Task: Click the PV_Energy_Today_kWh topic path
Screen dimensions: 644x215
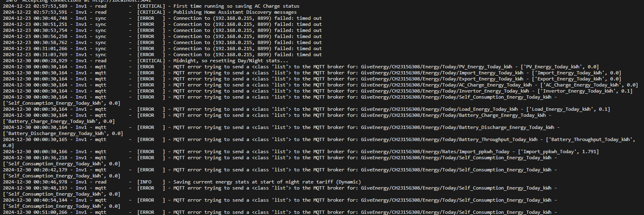Action: pos(436,67)
